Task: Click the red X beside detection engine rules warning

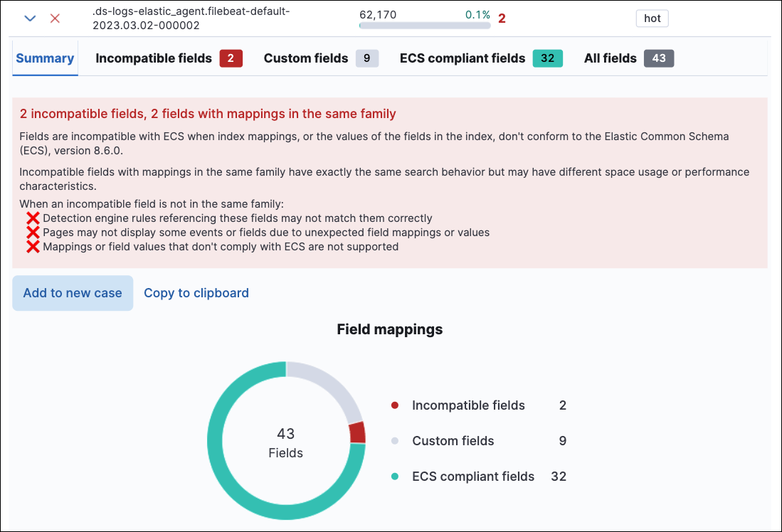Action: [33, 217]
